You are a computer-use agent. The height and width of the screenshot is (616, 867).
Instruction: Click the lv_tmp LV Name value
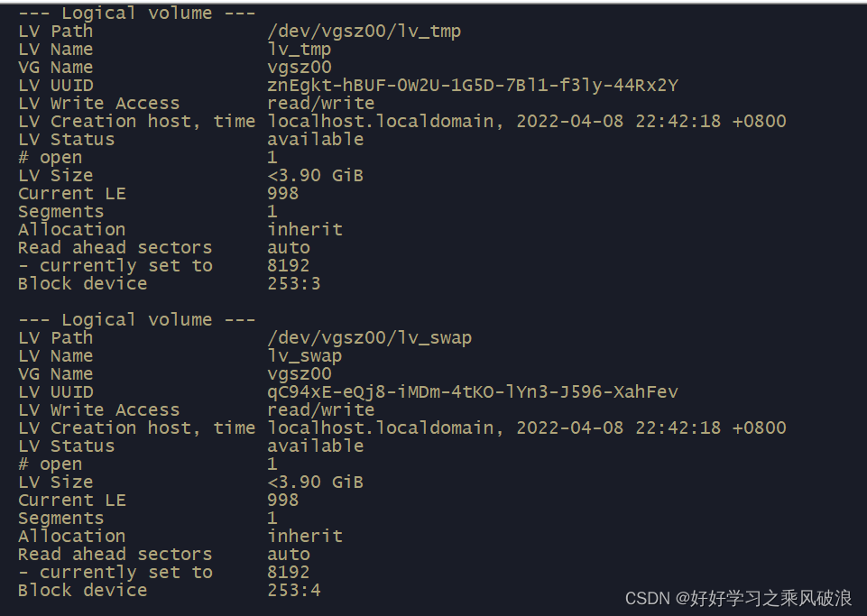point(300,50)
